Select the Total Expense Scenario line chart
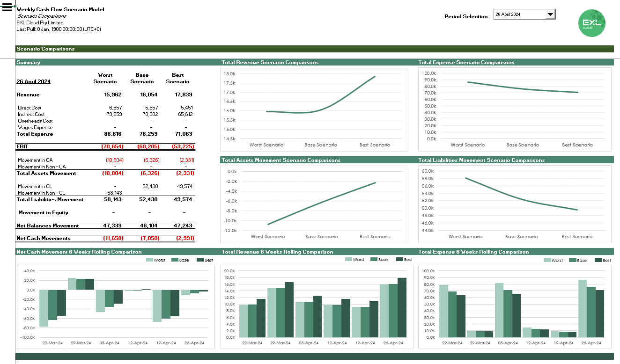 (515, 109)
